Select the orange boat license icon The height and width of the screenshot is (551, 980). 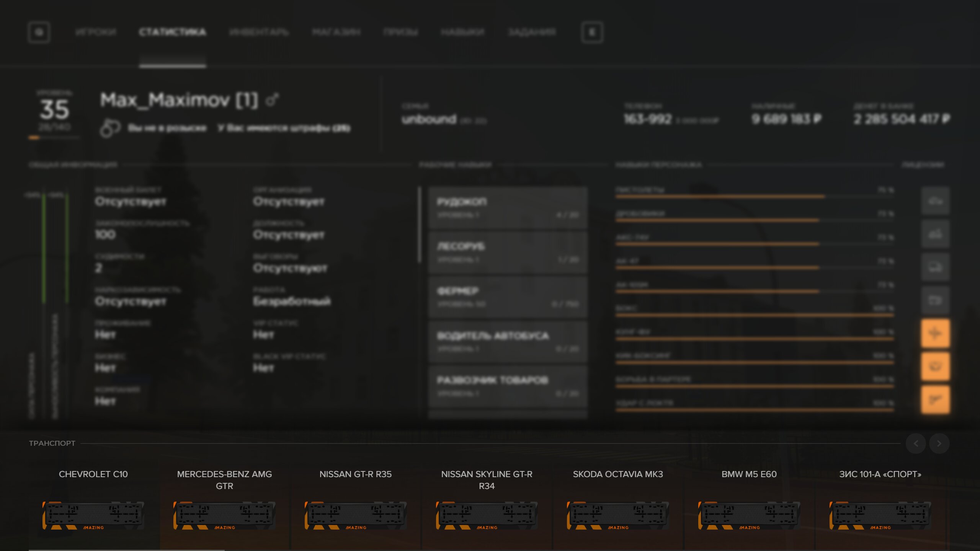935,367
